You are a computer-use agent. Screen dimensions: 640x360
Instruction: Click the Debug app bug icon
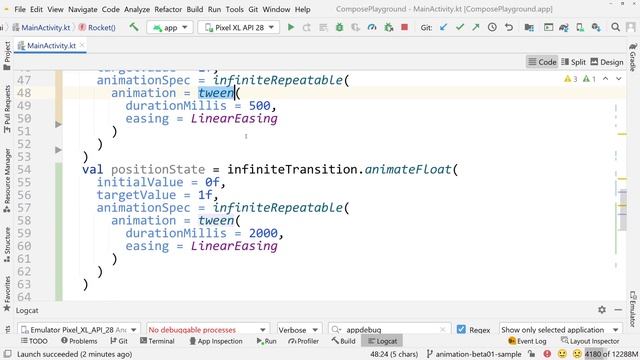(x=339, y=27)
